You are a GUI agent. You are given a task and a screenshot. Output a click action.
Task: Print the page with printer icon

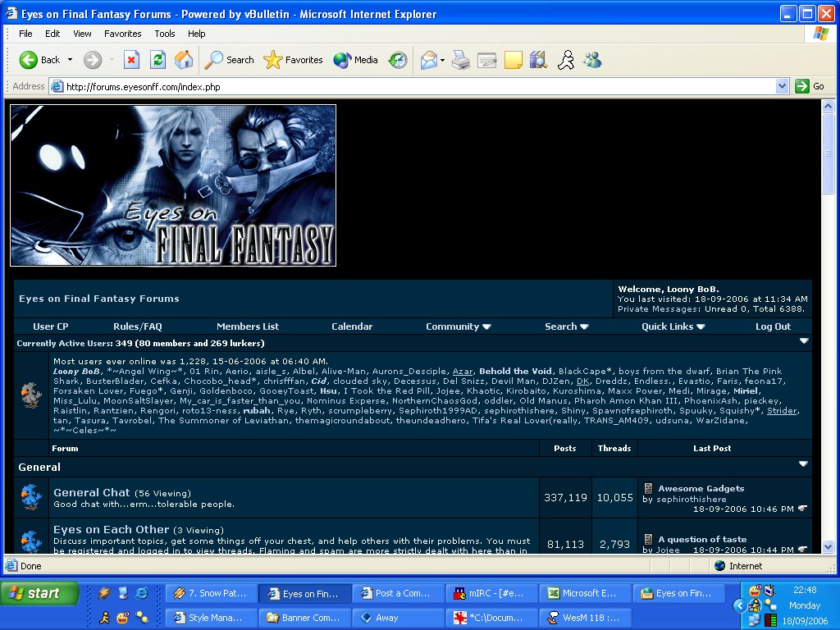pyautogui.click(x=461, y=60)
